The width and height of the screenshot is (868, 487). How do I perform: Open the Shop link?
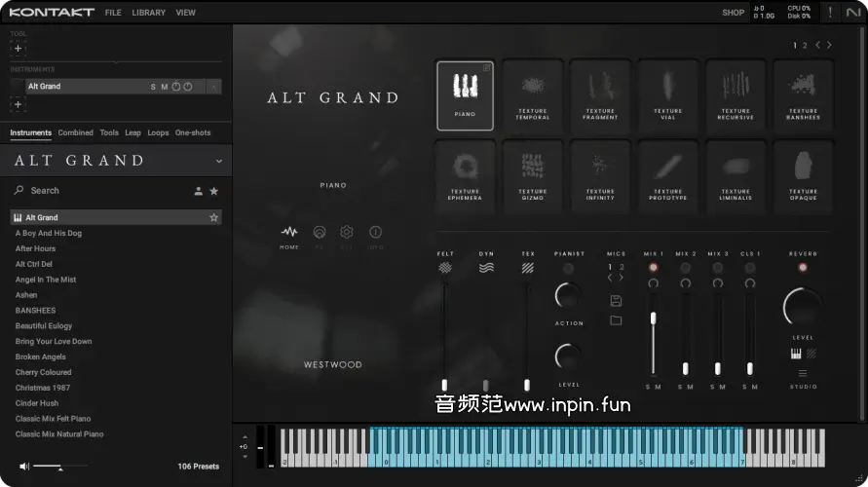click(733, 12)
